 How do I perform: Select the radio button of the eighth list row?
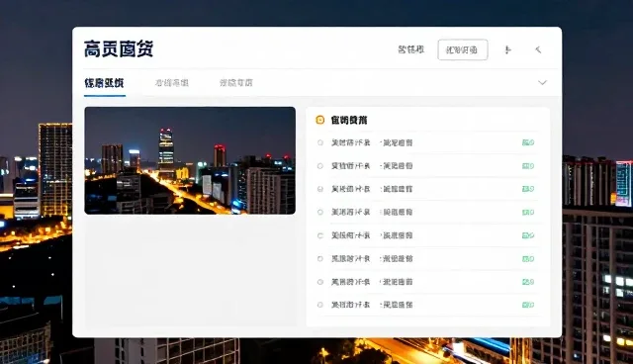point(320,305)
